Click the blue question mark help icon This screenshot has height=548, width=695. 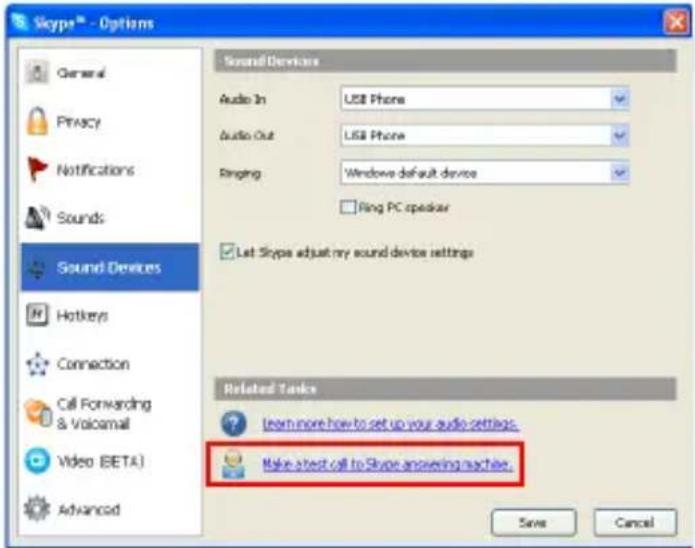[x=233, y=423]
